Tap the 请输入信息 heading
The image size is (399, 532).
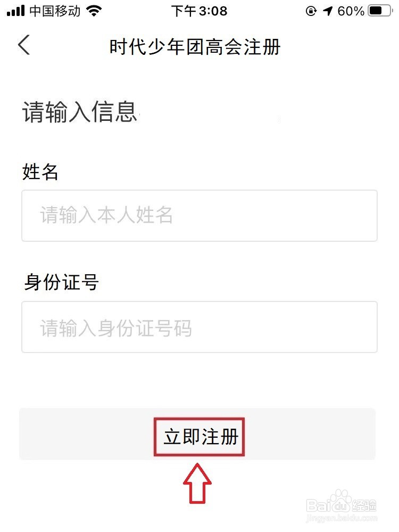[79, 112]
